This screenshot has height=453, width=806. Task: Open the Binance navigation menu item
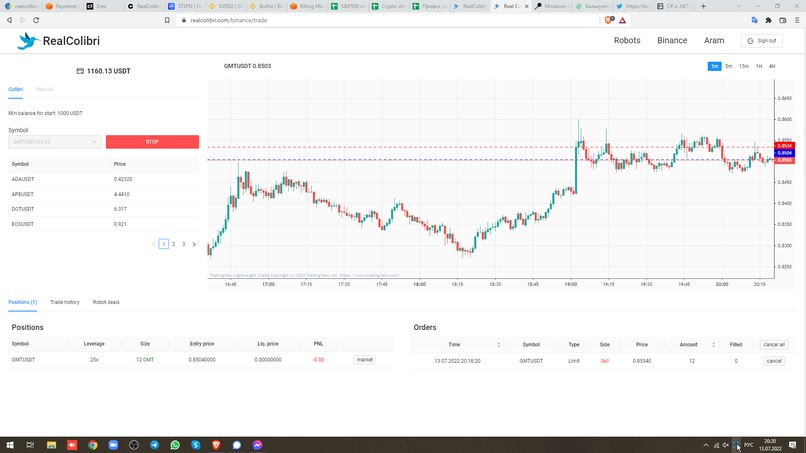click(672, 41)
